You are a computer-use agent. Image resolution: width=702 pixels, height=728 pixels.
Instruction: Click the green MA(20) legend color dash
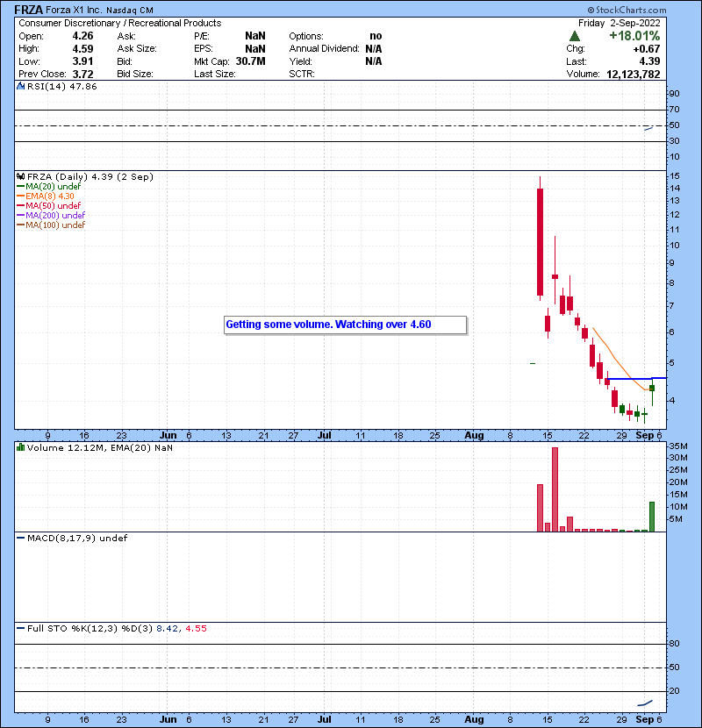pyautogui.click(x=21, y=187)
